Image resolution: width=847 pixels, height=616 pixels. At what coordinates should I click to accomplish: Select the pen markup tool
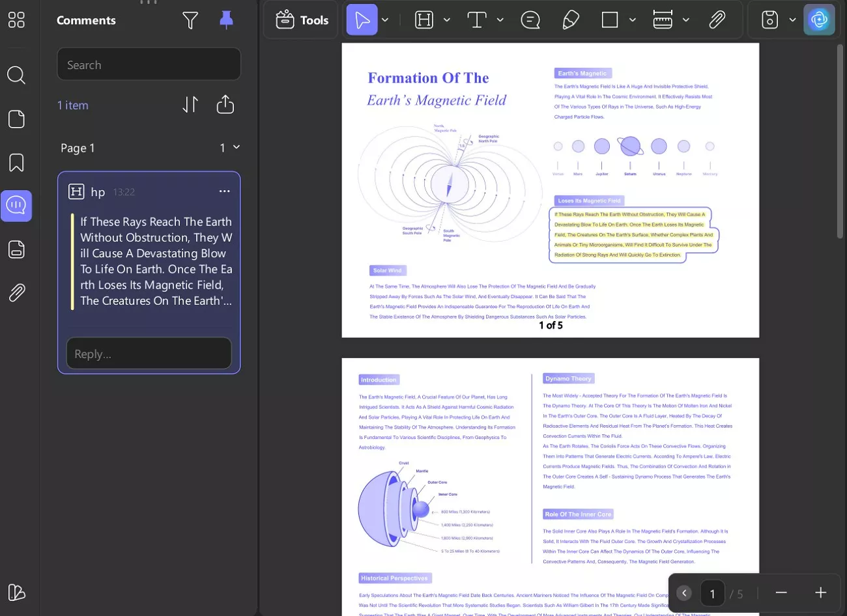point(571,20)
